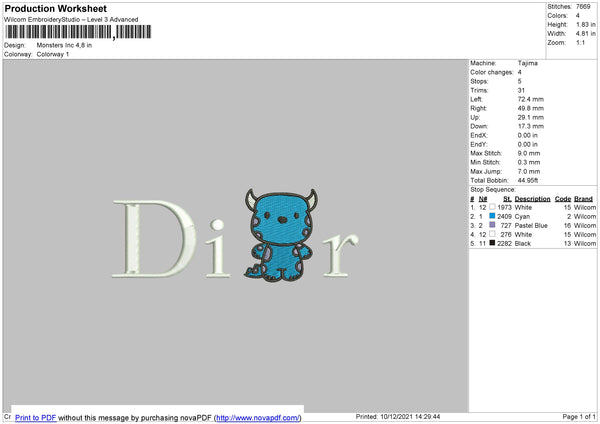
Task: Select the 'Cyan' description text
Action: [x=522, y=216]
